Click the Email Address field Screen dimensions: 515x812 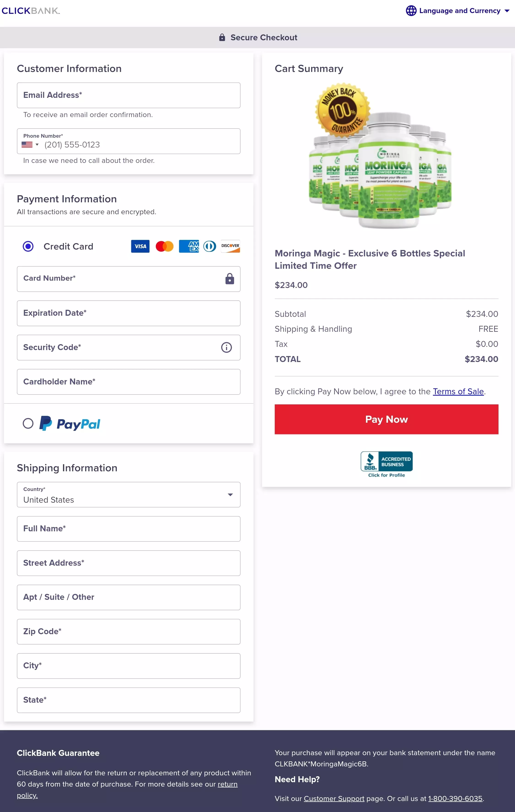pos(128,96)
